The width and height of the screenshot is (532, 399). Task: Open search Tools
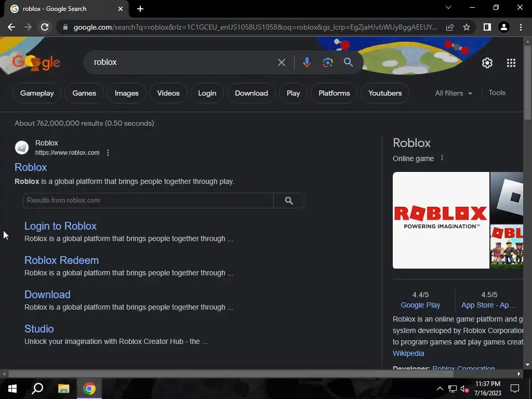point(497,92)
